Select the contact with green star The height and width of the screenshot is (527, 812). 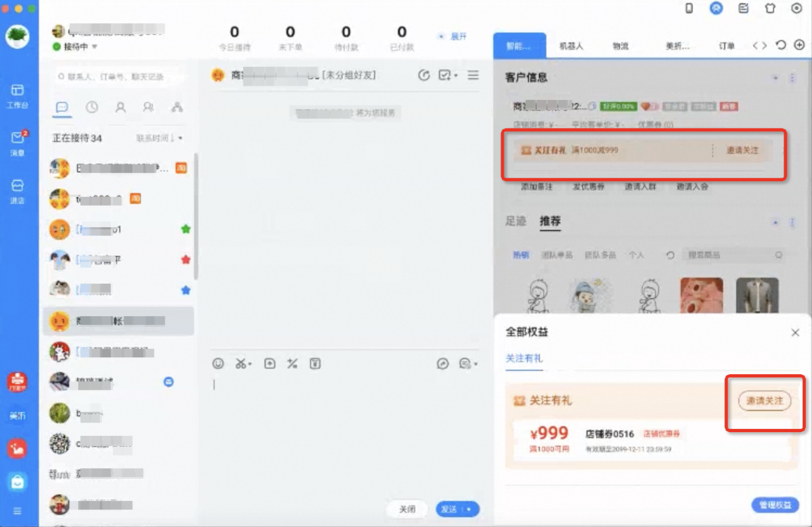pyautogui.click(x=118, y=229)
